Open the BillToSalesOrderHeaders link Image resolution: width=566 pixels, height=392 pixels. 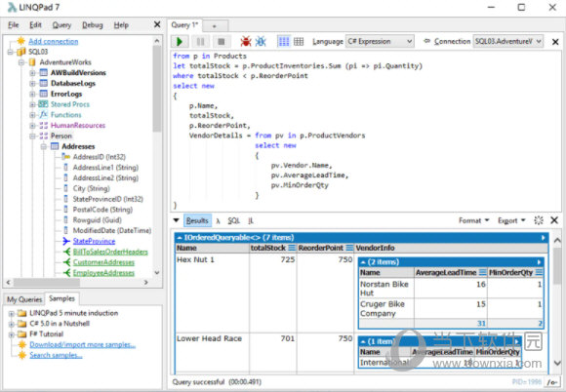coord(110,252)
